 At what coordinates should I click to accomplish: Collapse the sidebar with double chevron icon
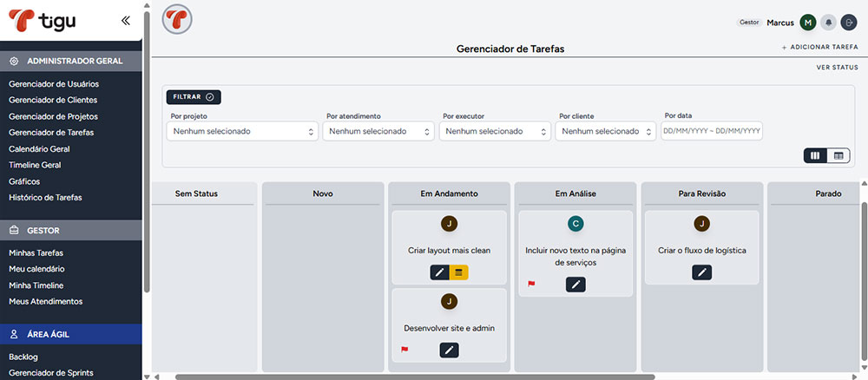point(126,20)
